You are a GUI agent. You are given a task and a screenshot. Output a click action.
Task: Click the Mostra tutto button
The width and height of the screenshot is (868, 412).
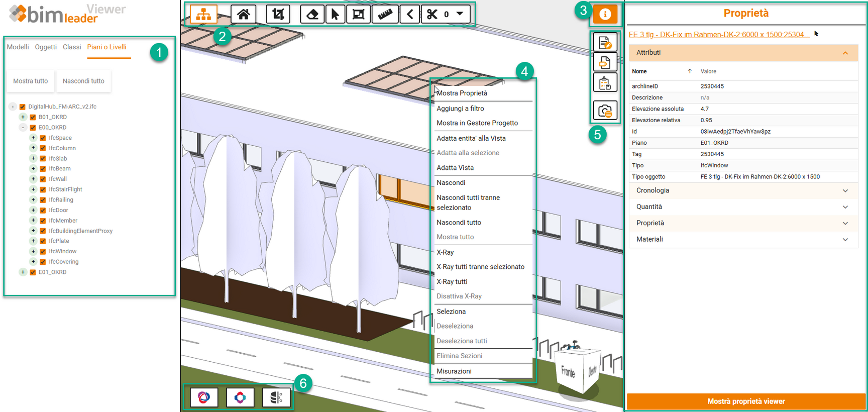coord(31,81)
